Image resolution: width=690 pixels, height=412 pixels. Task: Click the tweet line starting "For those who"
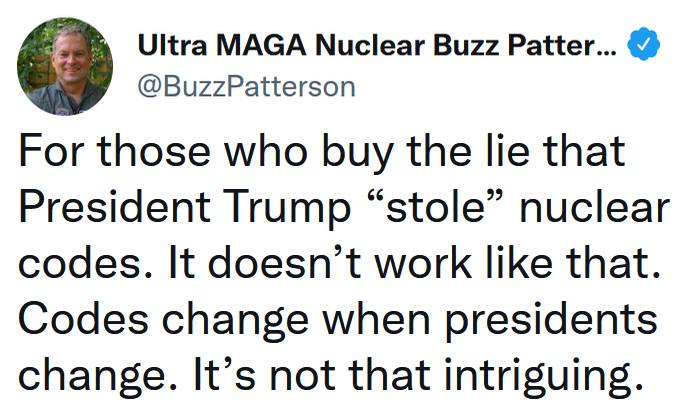pyautogui.click(x=322, y=155)
